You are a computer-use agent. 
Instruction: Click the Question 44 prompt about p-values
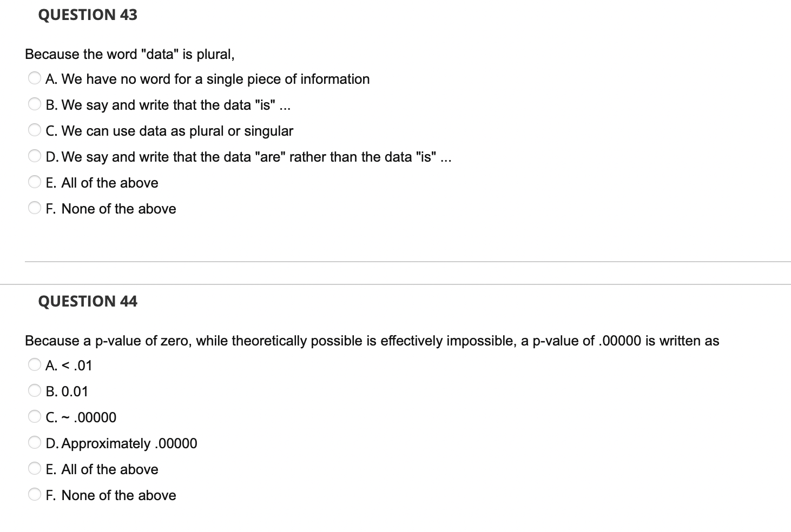(x=372, y=341)
